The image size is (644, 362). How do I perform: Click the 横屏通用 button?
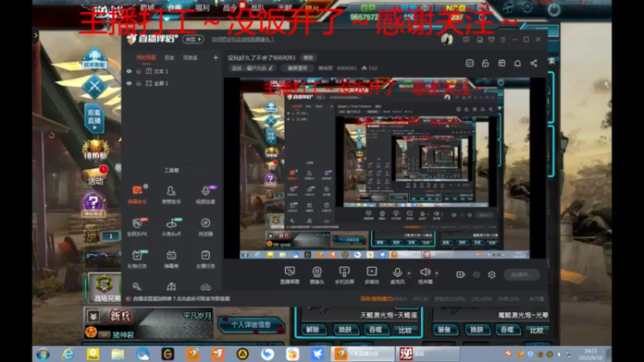(x=297, y=68)
